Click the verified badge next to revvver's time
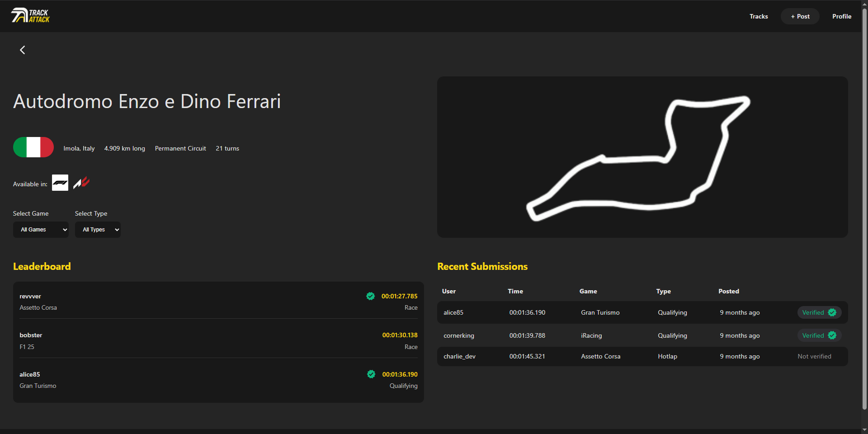The height and width of the screenshot is (434, 868). tap(371, 296)
